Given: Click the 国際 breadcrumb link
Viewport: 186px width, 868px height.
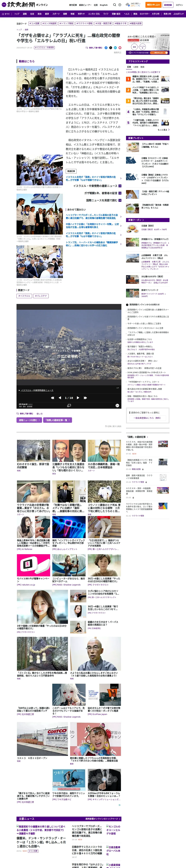Looking at the screenshot, I should coord(26,30).
